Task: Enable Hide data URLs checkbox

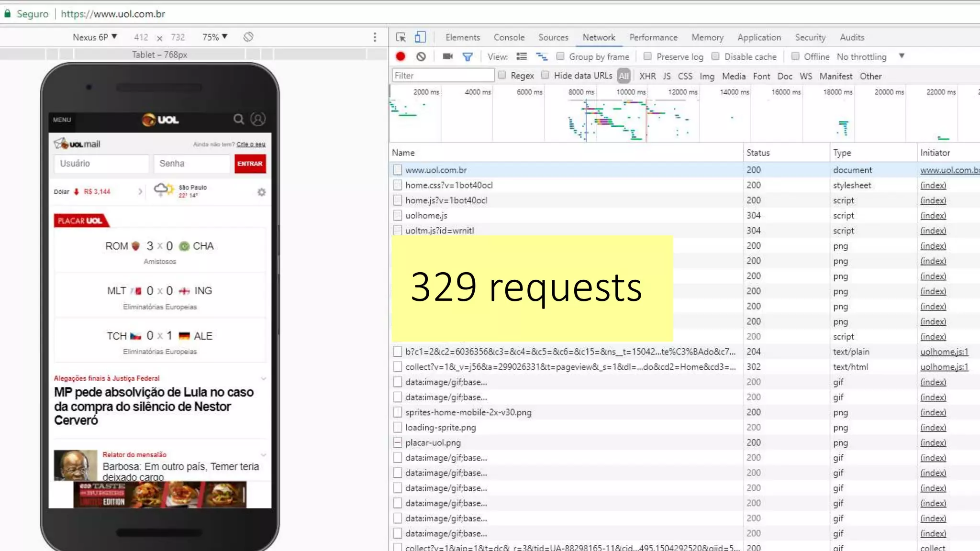Action: point(545,75)
